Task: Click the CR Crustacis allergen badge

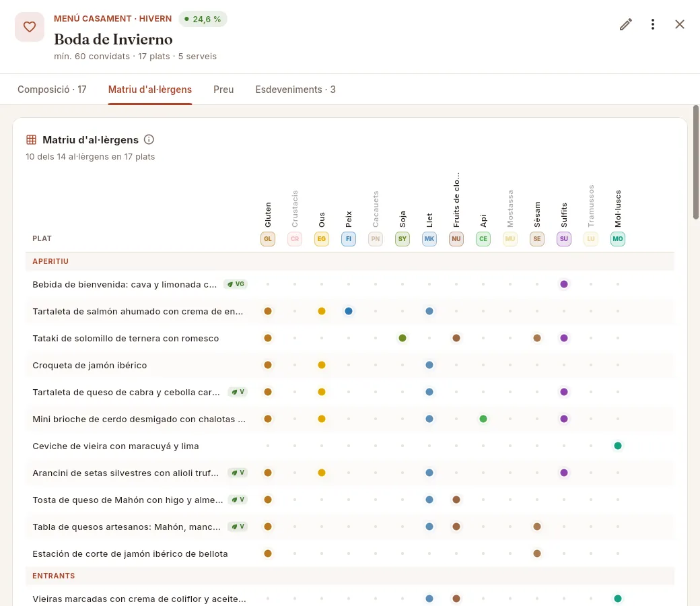Action: (295, 239)
